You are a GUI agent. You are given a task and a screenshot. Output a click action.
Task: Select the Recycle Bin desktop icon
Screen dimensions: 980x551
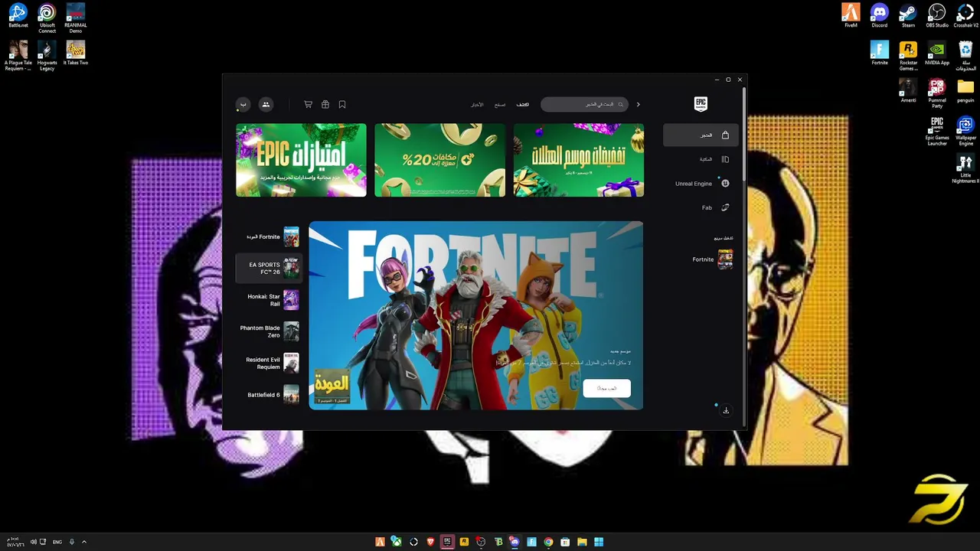(965, 57)
